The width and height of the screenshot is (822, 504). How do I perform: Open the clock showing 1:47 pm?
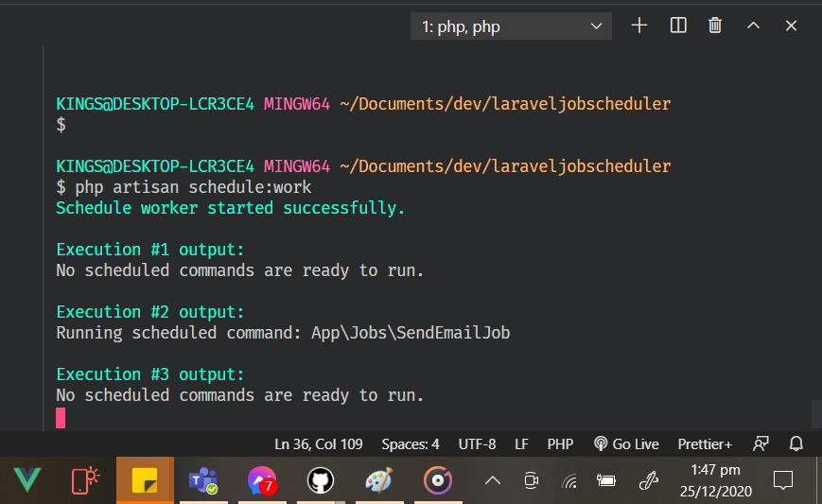[x=715, y=480]
